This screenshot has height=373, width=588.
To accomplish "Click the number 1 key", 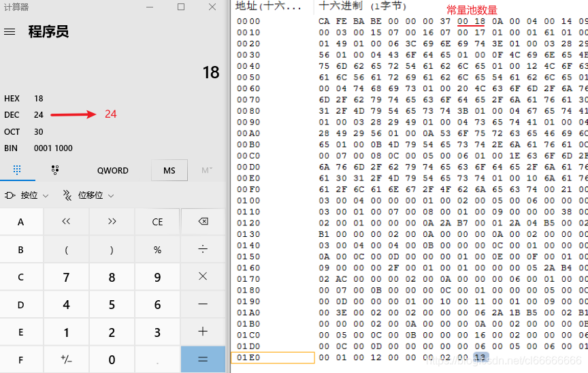I will (x=67, y=333).
